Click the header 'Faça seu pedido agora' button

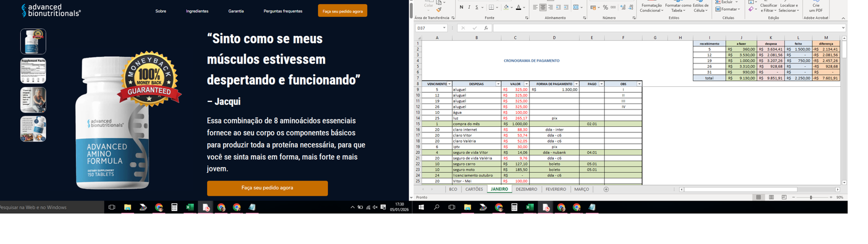point(342,11)
